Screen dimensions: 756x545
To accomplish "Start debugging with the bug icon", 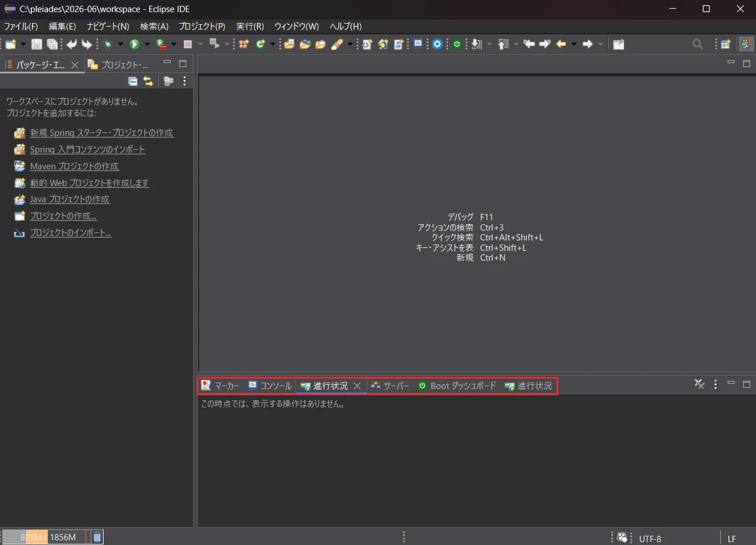I will (x=108, y=45).
